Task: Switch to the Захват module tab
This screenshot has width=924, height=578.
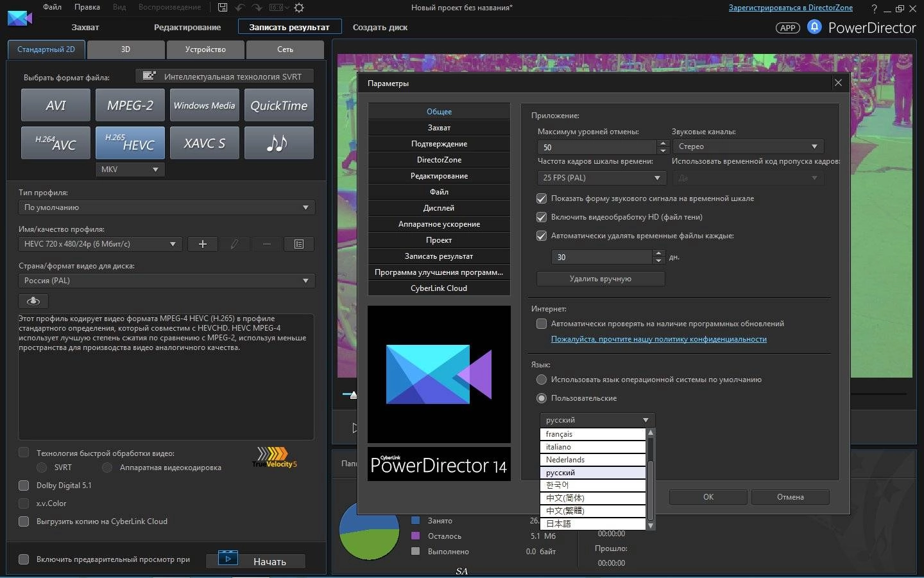Action: 85,28
